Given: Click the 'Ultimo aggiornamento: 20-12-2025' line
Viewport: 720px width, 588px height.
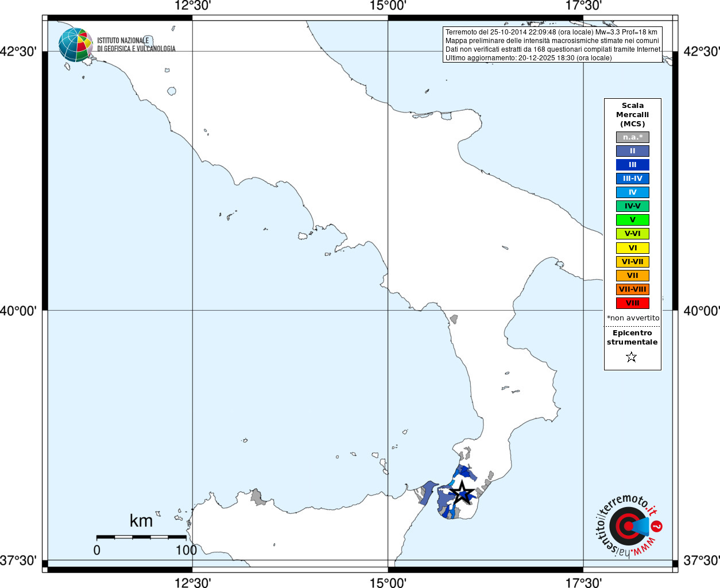Looking at the screenshot, I should tap(529, 58).
